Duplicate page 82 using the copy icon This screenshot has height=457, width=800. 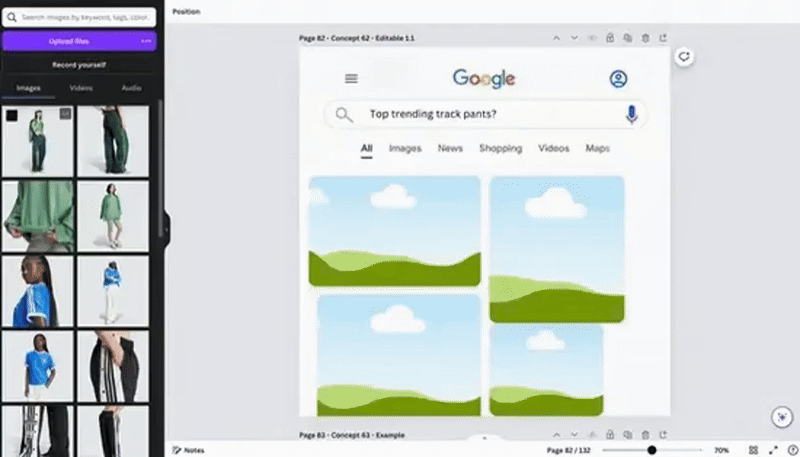627,38
